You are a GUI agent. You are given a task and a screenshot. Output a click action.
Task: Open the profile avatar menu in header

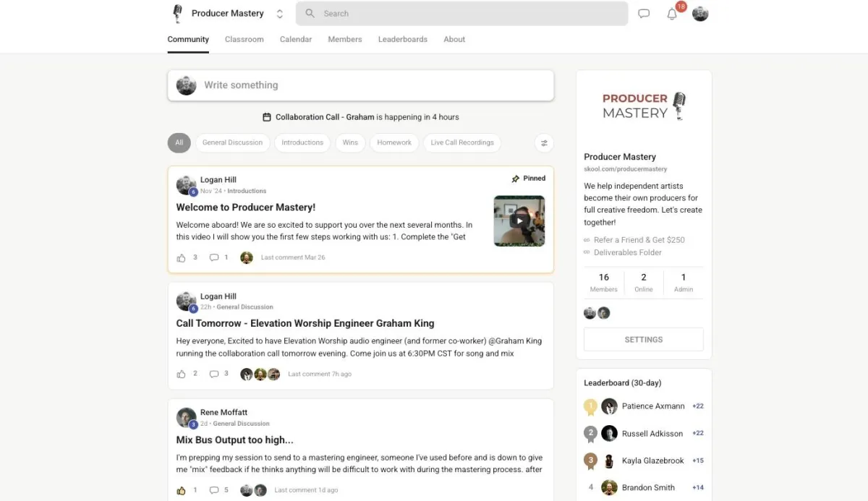coord(700,14)
